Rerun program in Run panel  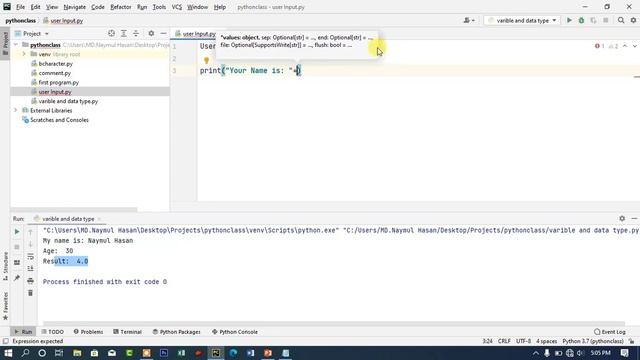coord(17,232)
